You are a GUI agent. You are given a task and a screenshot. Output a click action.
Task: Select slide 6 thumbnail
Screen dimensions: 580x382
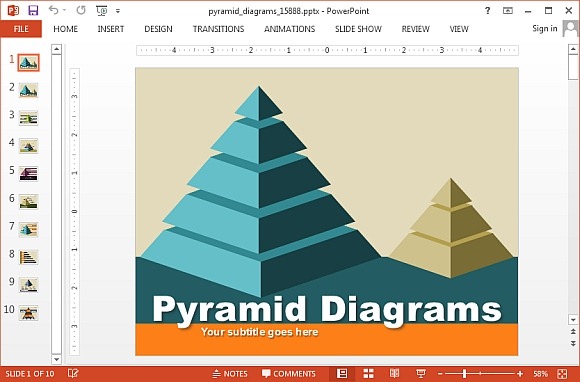[x=28, y=202]
